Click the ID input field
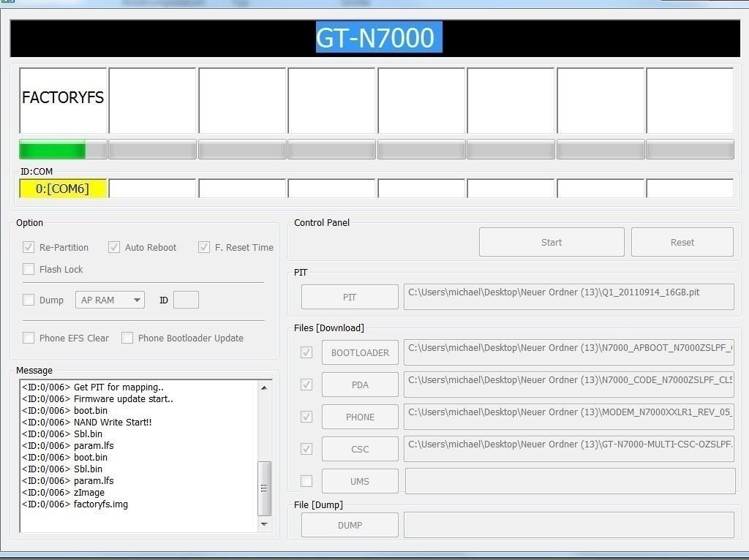Screen dimensions: 749x560 (x=187, y=300)
